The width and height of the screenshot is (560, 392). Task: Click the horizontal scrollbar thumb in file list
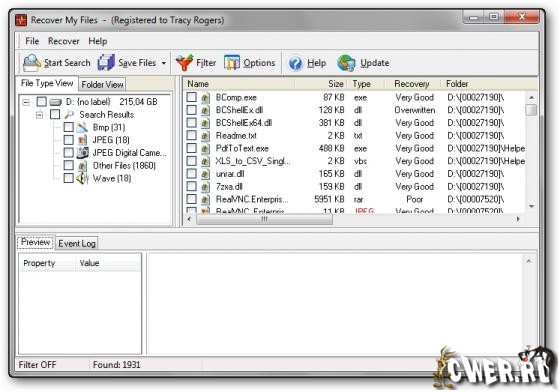[264, 219]
